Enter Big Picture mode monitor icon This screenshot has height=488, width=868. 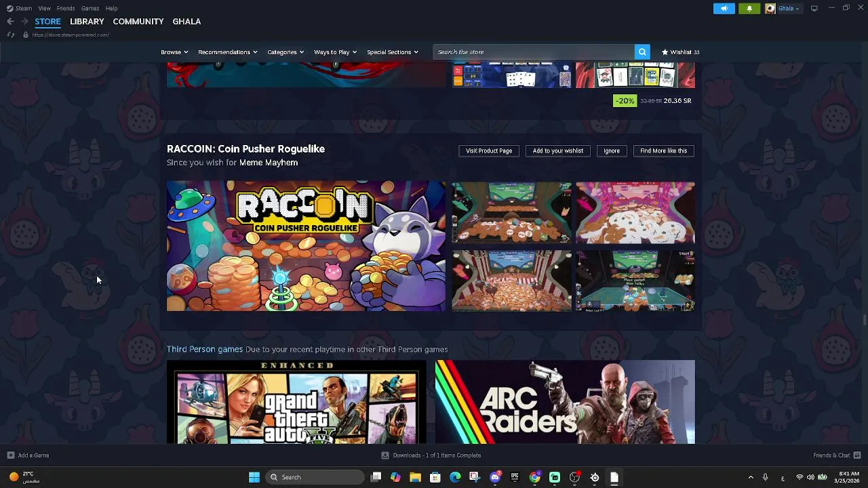[x=814, y=8]
